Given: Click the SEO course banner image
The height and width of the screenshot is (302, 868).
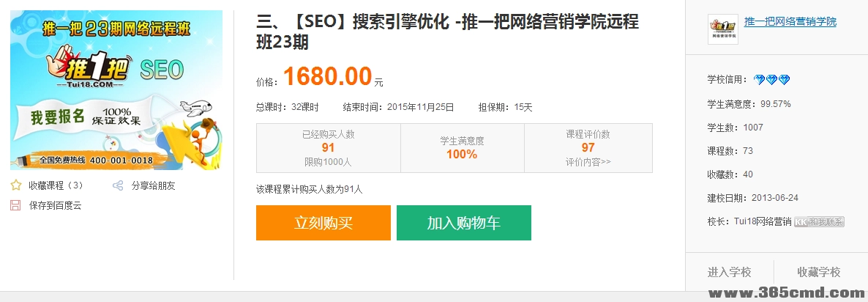Looking at the screenshot, I should tap(116, 89).
